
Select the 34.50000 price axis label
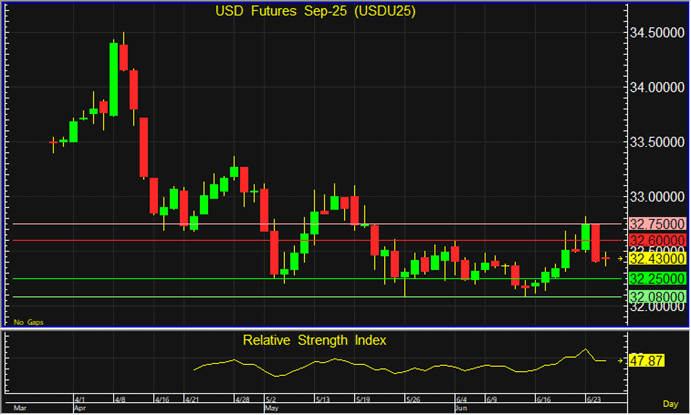click(x=656, y=33)
